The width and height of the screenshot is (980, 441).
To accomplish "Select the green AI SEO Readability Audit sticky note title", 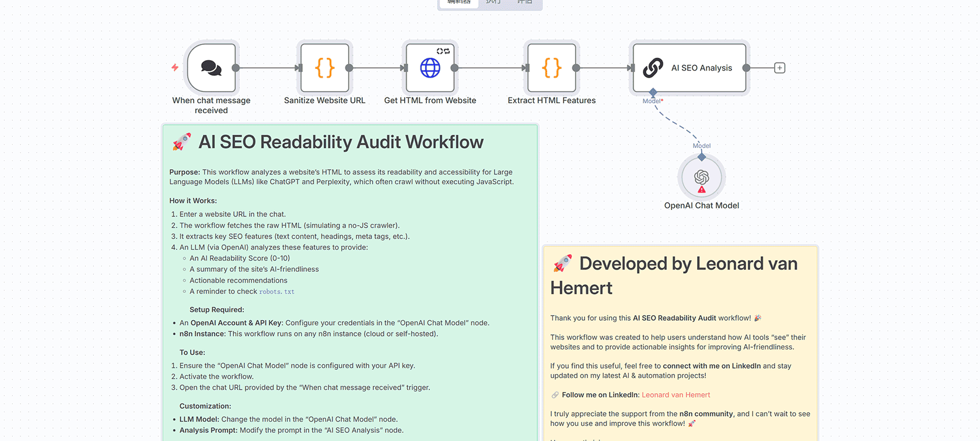I will coord(341,142).
